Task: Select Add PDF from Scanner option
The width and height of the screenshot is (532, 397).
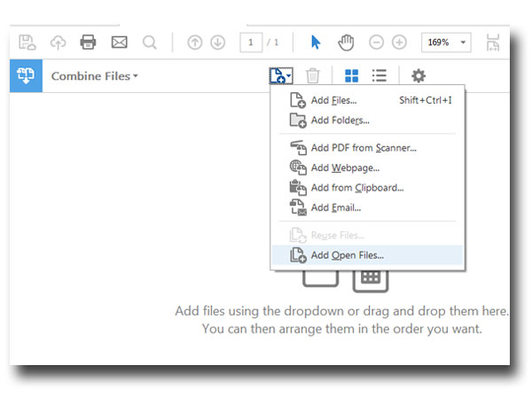Action: 364,148
